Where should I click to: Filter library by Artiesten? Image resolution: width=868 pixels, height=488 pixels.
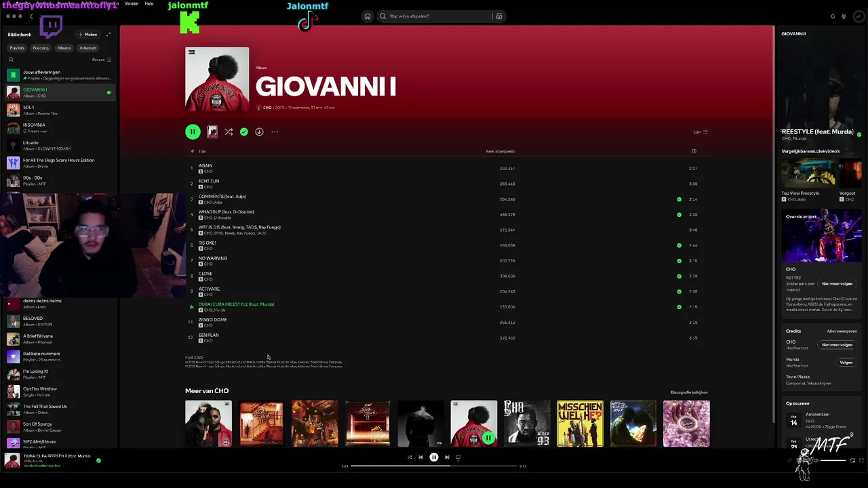point(87,48)
